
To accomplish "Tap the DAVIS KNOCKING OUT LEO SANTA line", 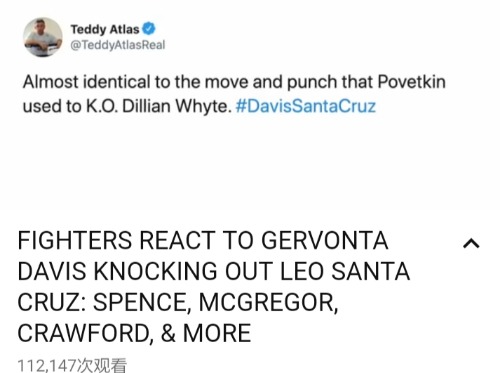I will tap(213, 271).
